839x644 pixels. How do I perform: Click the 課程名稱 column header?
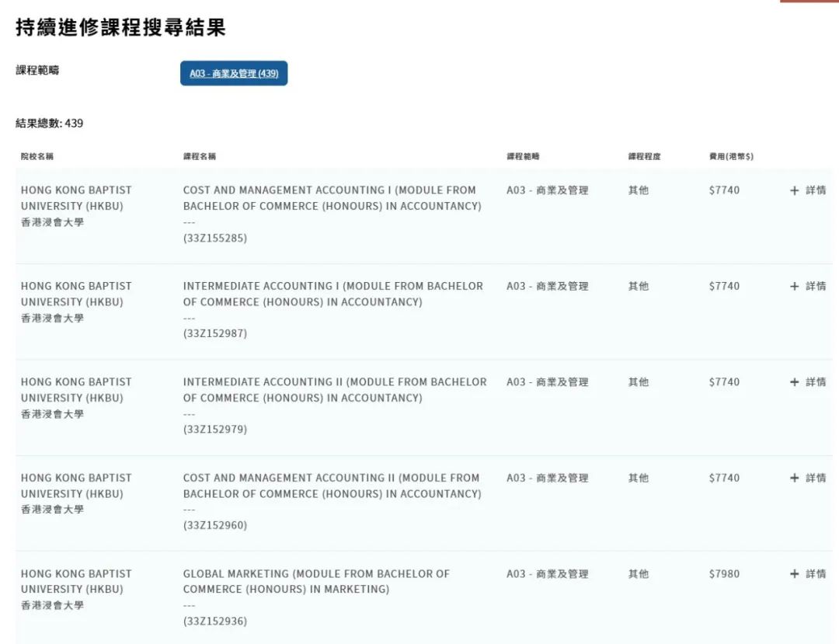[200, 156]
